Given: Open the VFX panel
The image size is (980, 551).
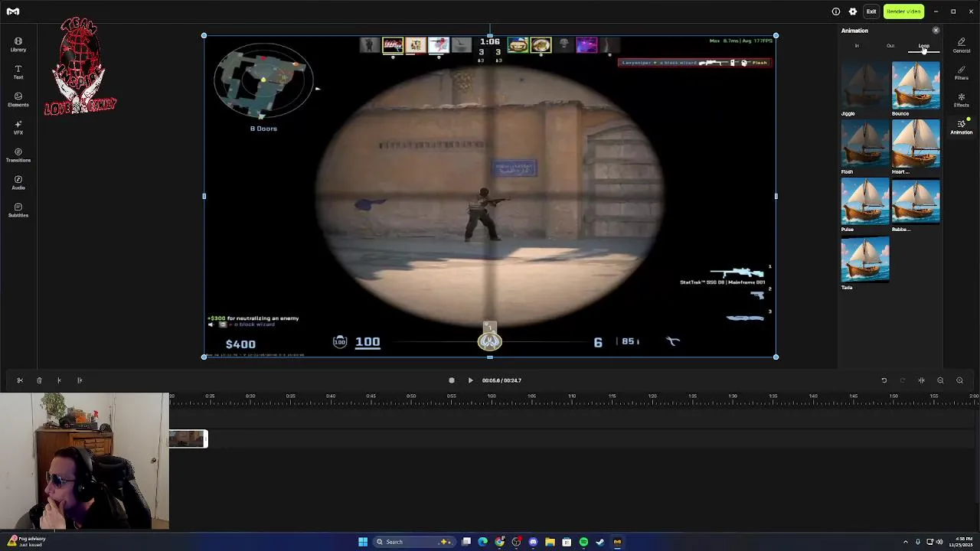Looking at the screenshot, I should pyautogui.click(x=18, y=127).
